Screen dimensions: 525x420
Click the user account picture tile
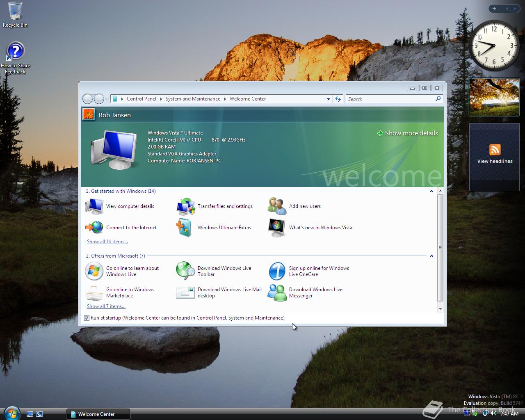pyautogui.click(x=89, y=114)
